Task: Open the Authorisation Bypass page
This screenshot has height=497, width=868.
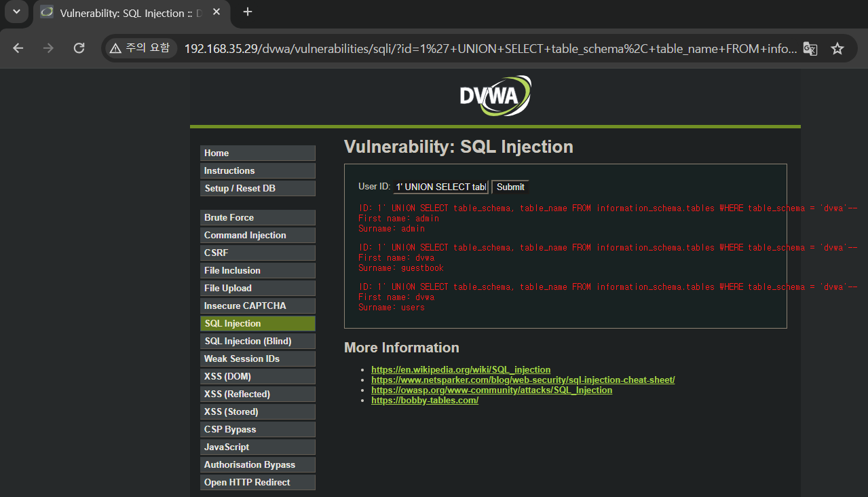Action: (258, 464)
